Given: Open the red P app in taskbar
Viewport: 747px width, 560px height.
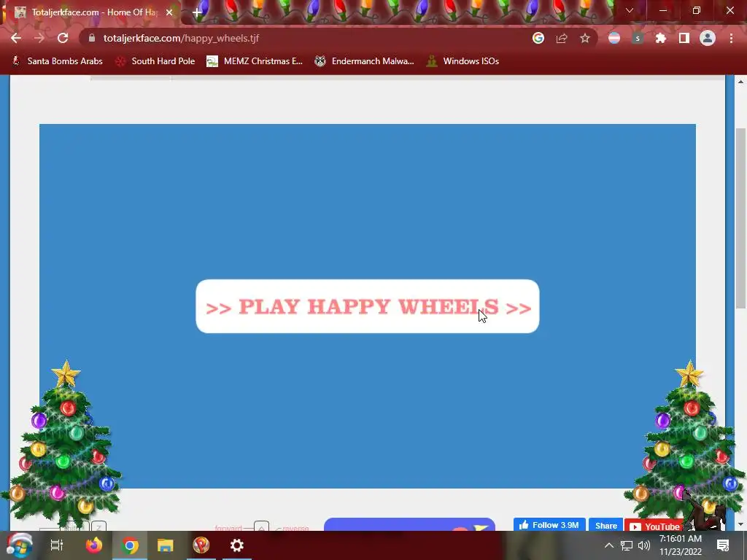Looking at the screenshot, I should (201, 545).
